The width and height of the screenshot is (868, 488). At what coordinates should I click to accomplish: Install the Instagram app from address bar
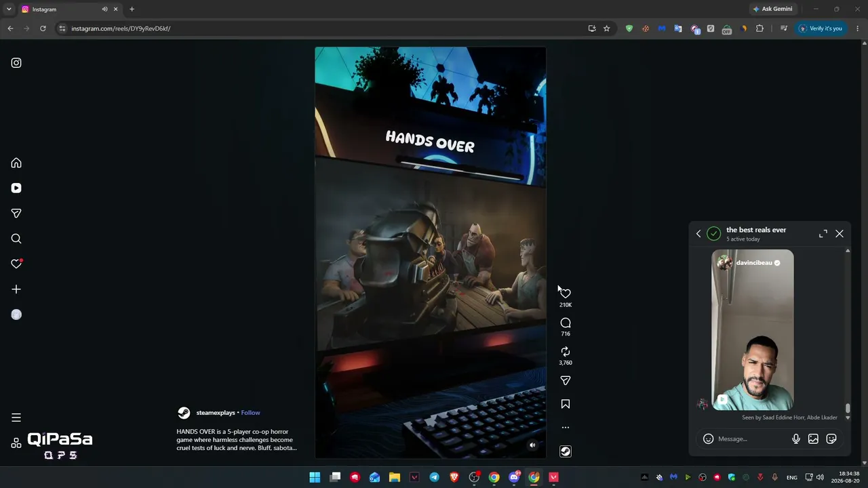coord(592,28)
